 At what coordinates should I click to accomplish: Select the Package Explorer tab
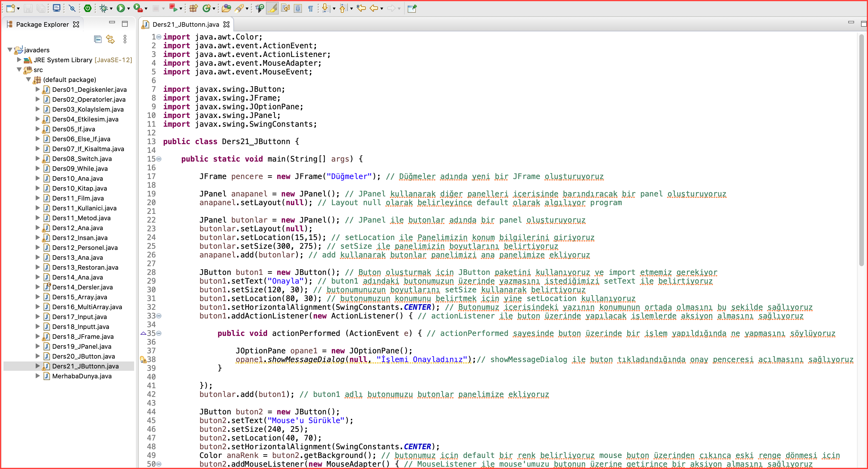click(42, 24)
